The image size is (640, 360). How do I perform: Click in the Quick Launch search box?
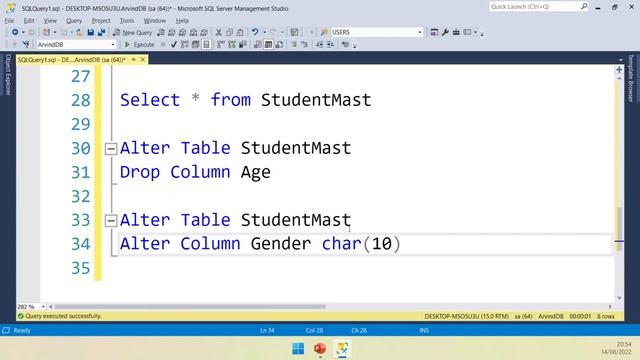pyautogui.click(x=538, y=7)
